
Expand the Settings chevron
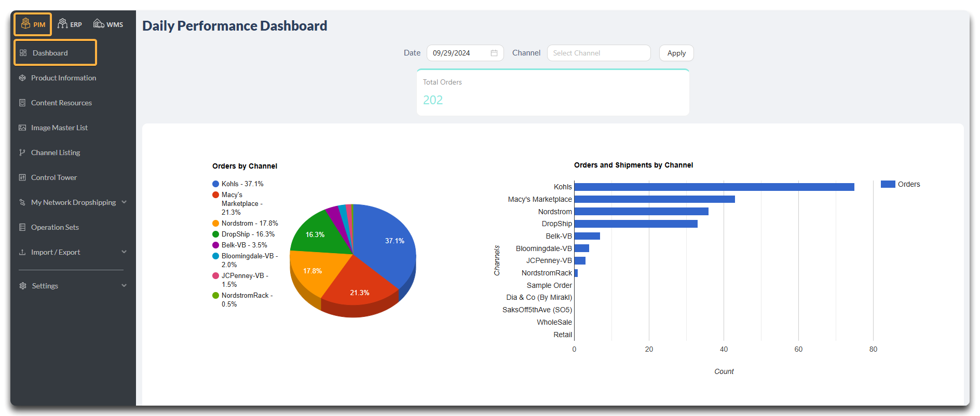click(124, 285)
